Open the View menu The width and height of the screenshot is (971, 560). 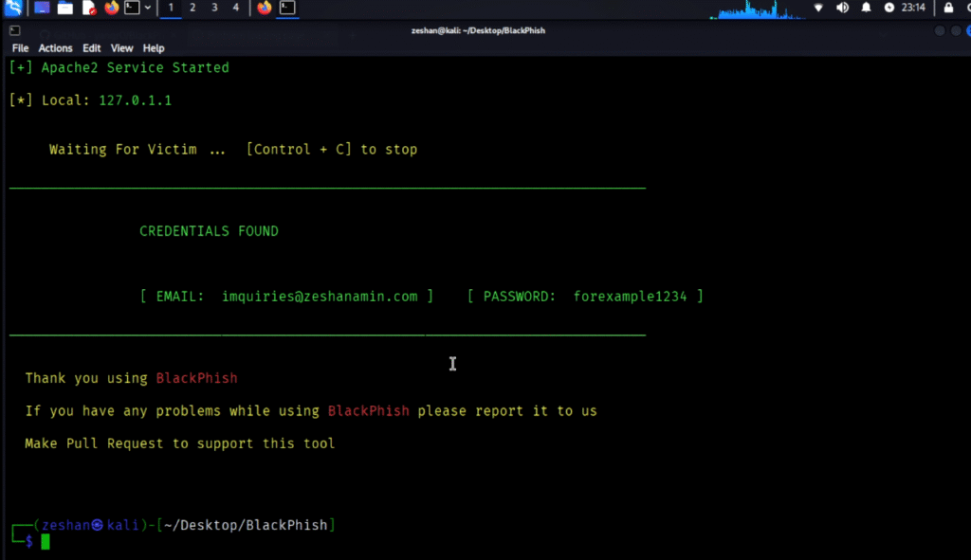(121, 48)
